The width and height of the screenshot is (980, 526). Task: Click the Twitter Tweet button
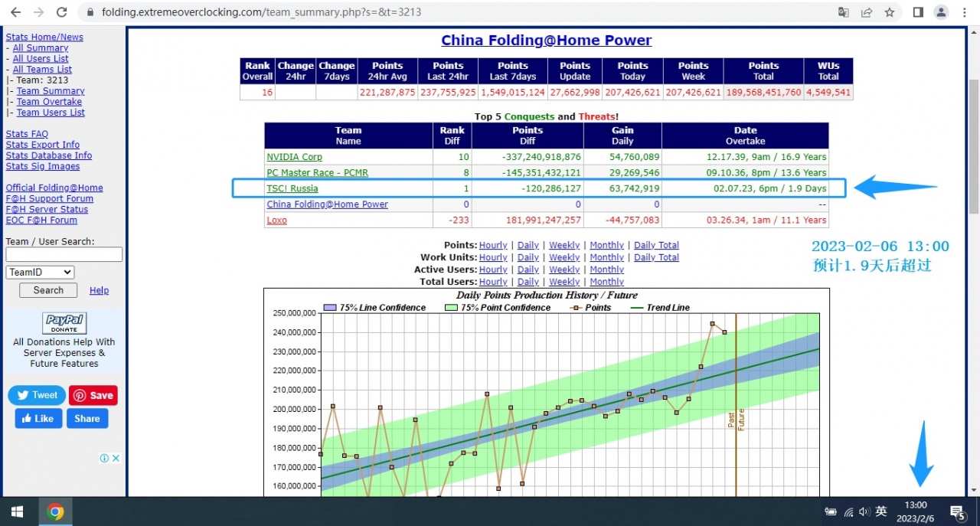click(37, 395)
